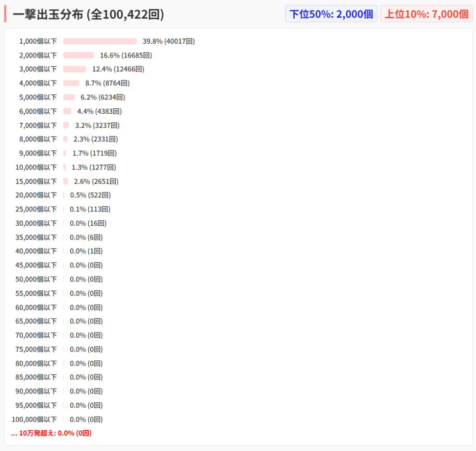Select the 2,000個以下 bar segment
Screen dimensions: 476x451
(x=79, y=55)
